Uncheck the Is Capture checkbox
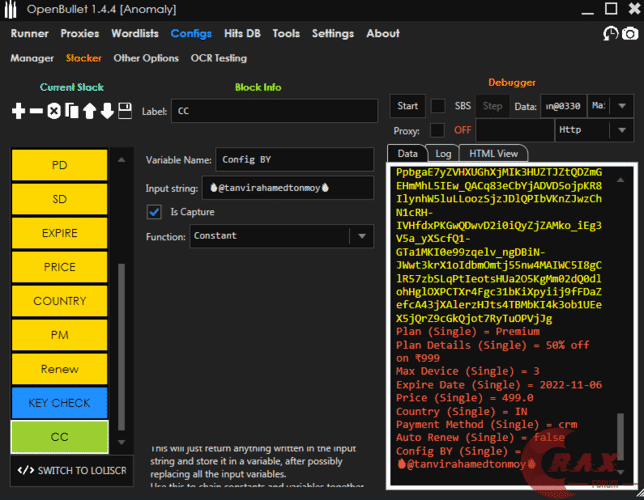Image resolution: width=644 pixels, height=500 pixels. click(x=154, y=211)
